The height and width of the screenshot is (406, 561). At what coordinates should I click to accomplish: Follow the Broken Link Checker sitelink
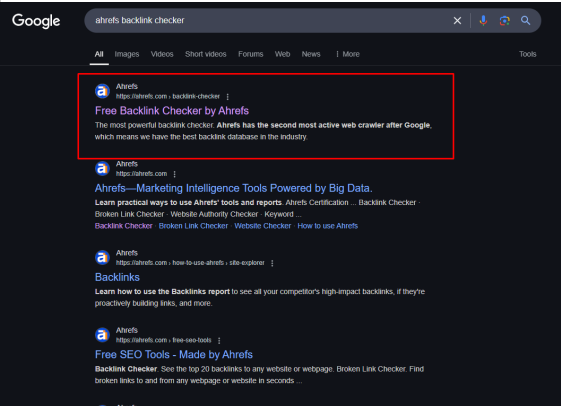(x=193, y=226)
